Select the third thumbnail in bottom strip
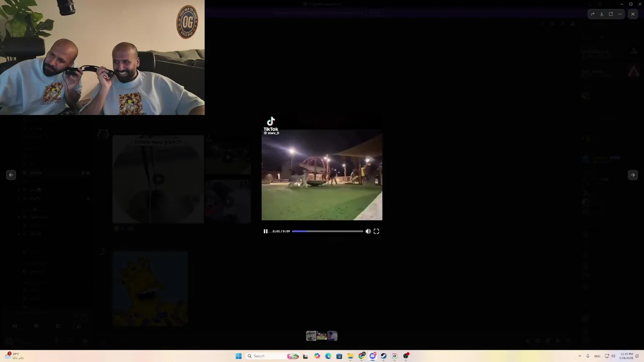This screenshot has height=362, width=644. (332, 336)
